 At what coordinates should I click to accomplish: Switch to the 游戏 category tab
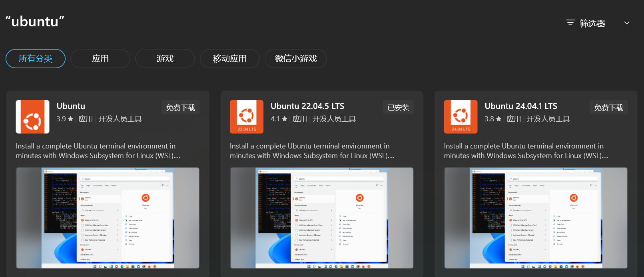coord(165,59)
